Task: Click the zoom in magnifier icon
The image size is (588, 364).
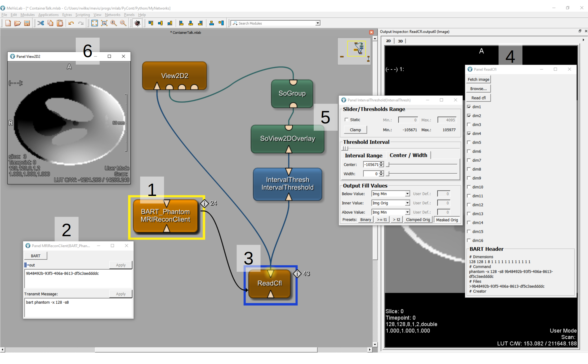Action: pyautogui.click(x=114, y=23)
